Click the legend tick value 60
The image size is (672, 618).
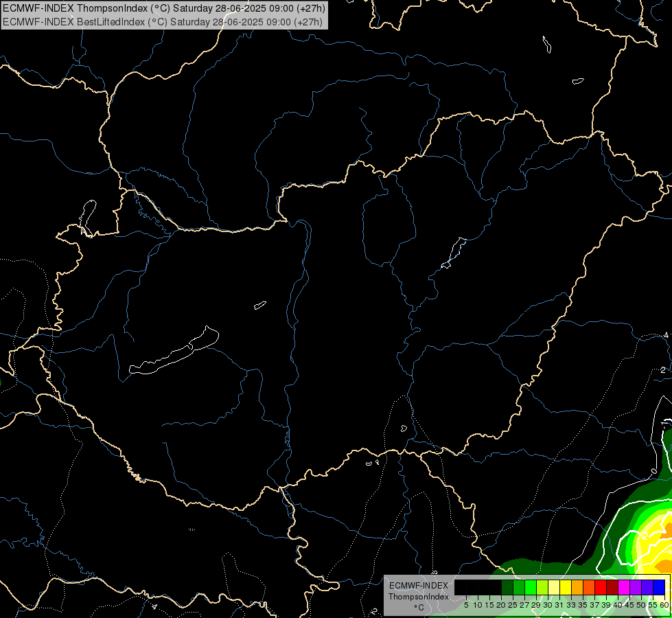[664, 605]
